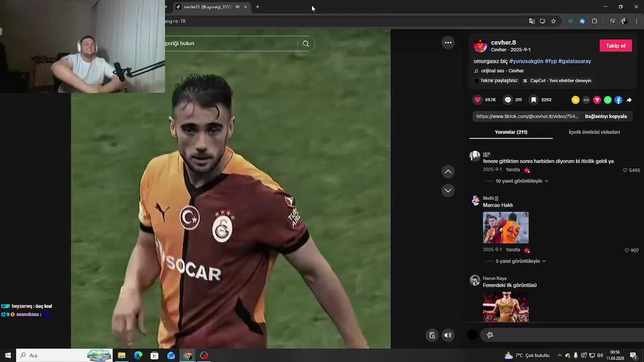This screenshot has height=362, width=644.
Task: Open Chrome media controls icon
Action: coord(612,21)
